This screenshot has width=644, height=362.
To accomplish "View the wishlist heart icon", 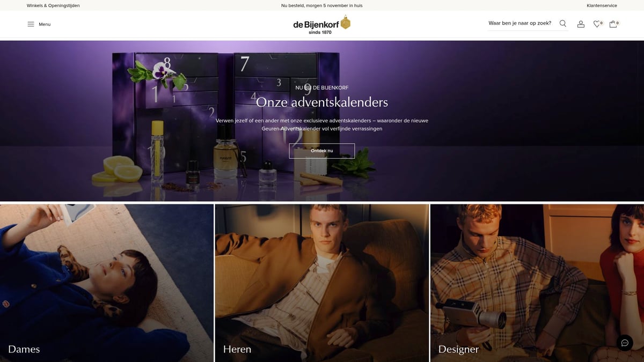I will pyautogui.click(x=597, y=24).
